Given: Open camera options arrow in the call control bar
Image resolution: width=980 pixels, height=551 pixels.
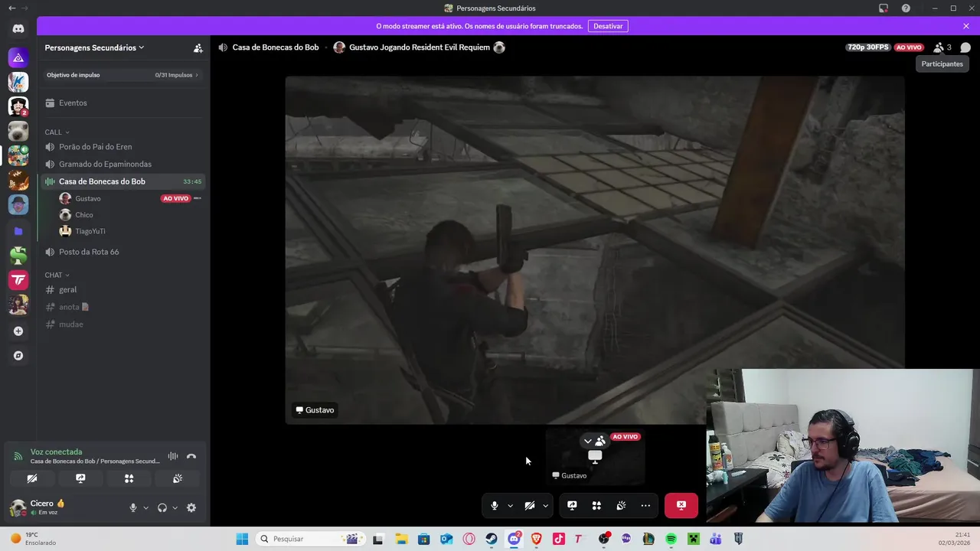Looking at the screenshot, I should pos(545,505).
